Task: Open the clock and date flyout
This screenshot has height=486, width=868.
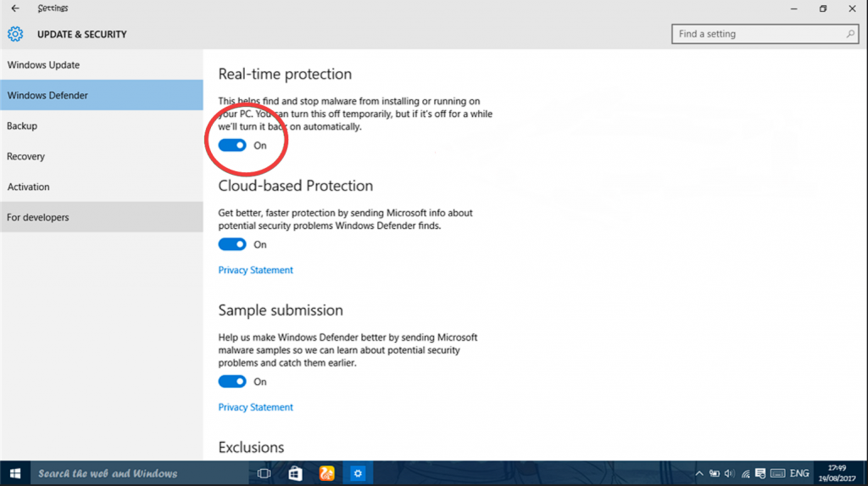Action: tap(836, 473)
